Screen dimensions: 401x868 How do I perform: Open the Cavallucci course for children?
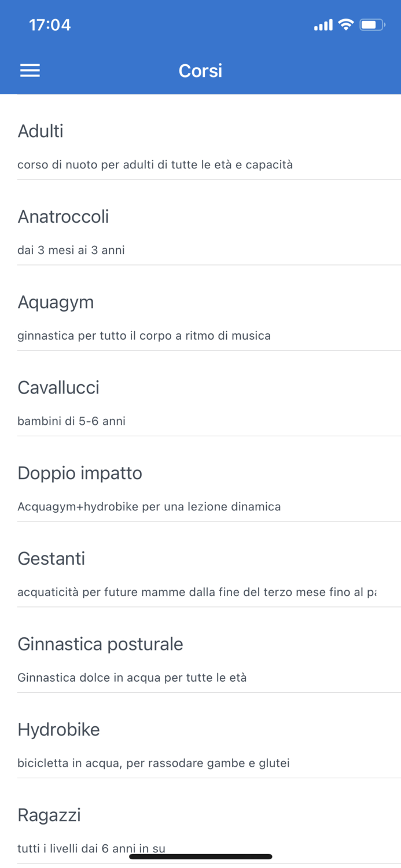point(58,388)
